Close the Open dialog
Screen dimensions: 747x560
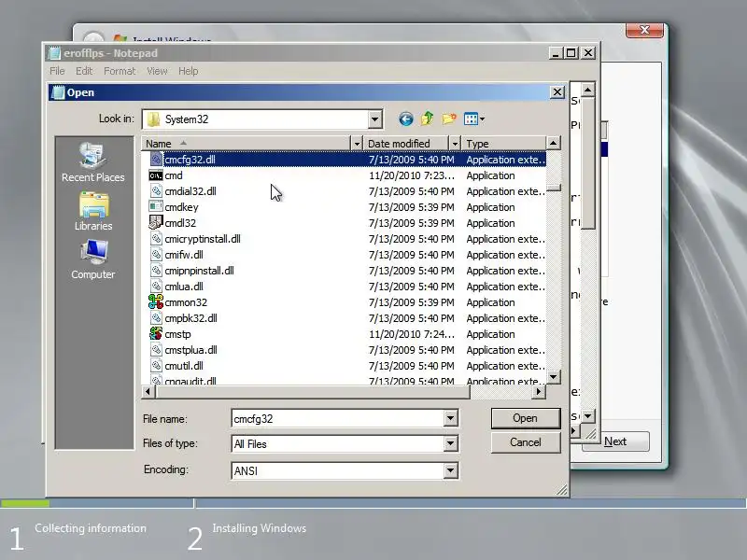click(x=557, y=91)
